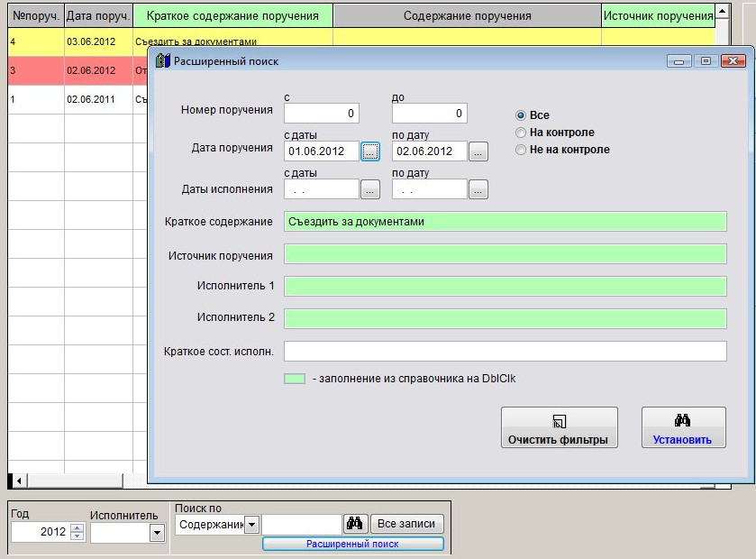The height and width of the screenshot is (559, 756).
Task: Open calendar for Даты исполнения с даты
Action: (x=370, y=189)
